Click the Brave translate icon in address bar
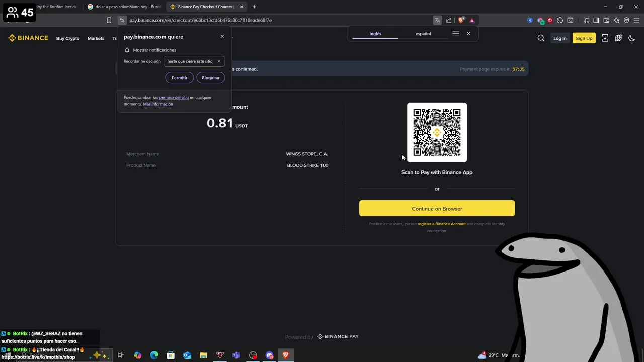The width and height of the screenshot is (644, 362). pos(437,20)
